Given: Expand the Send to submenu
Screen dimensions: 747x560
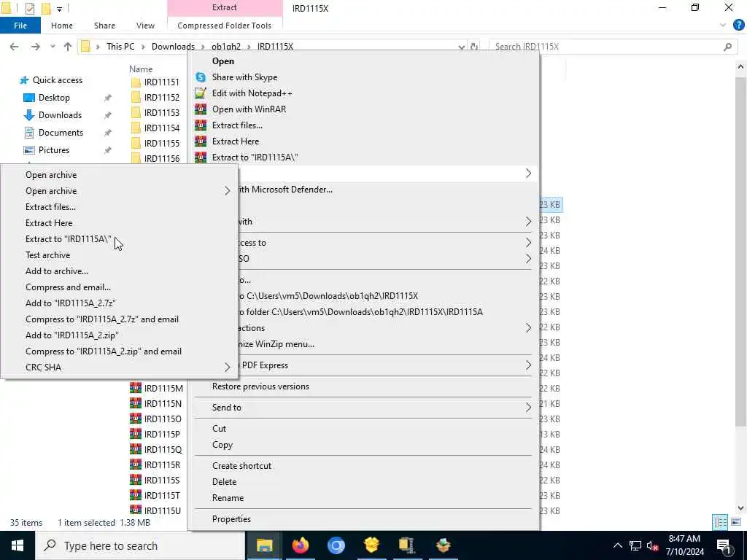Looking at the screenshot, I should [528, 408].
